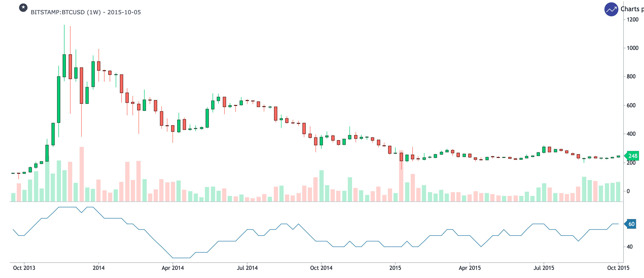Viewport: 644px width, 278px height.
Task: Click the Oct 2015 time axis label
Action: 618,268
